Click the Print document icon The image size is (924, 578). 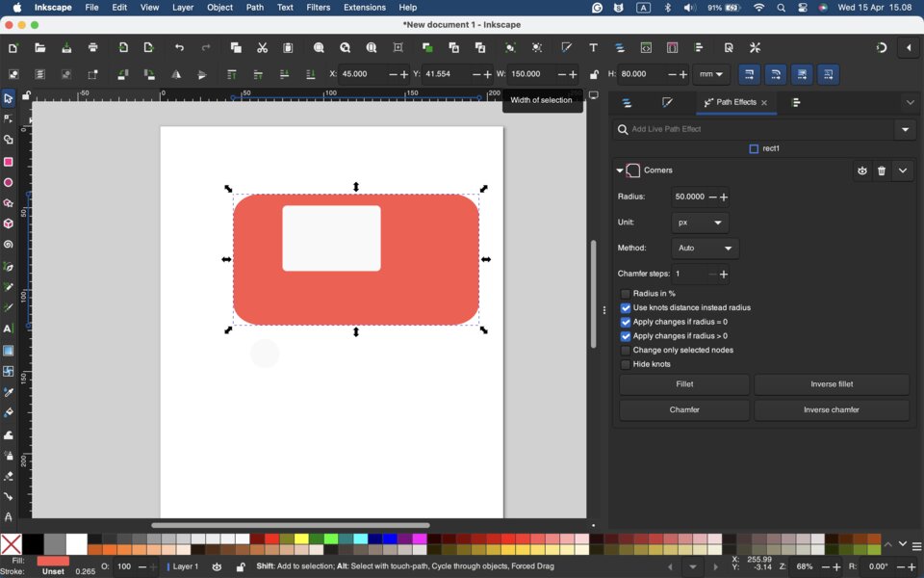coord(93,48)
